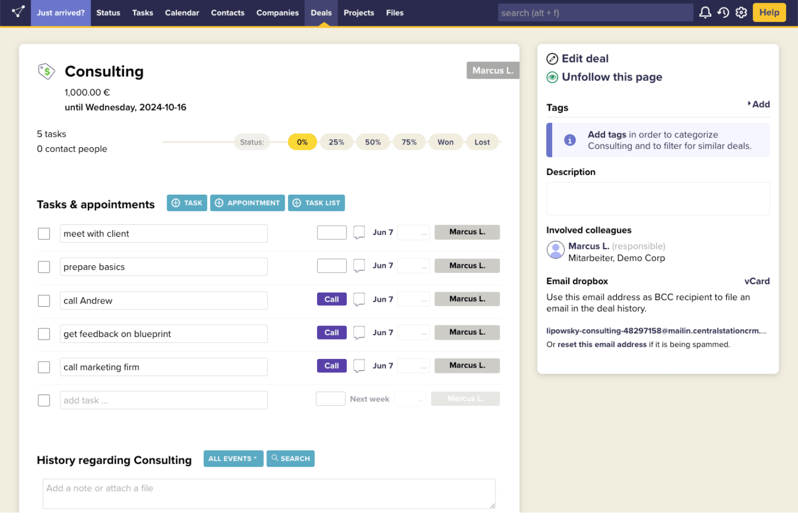
Task: Open the settings gear icon
Action: pyautogui.click(x=741, y=12)
